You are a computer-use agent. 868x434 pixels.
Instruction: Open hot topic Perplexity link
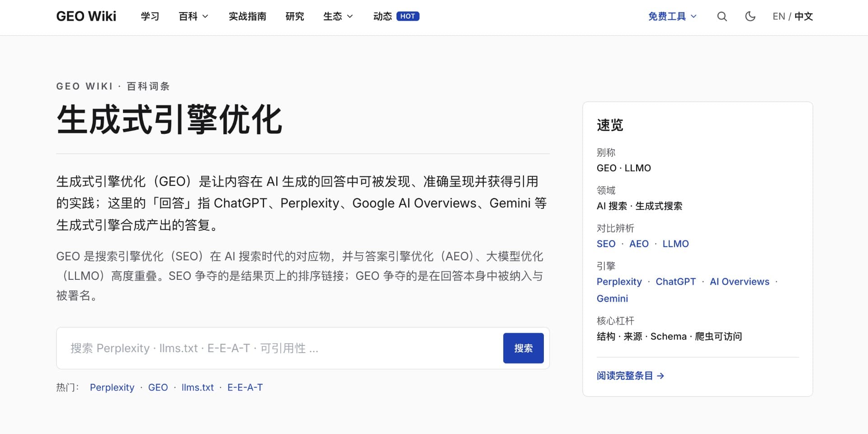click(112, 387)
